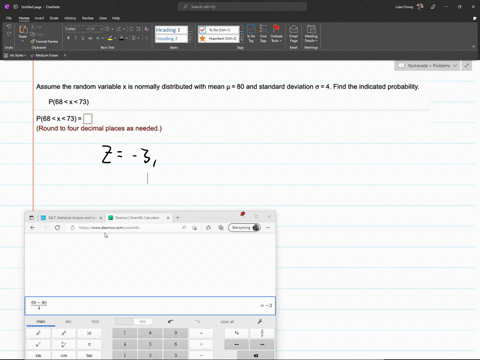Click the pen icon in the title bar

point(433,7)
